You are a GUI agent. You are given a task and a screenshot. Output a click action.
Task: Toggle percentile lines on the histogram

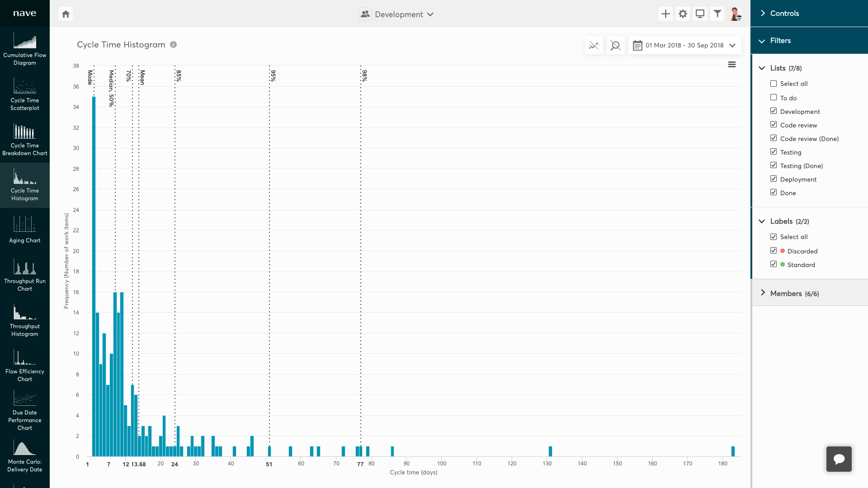[x=594, y=45]
